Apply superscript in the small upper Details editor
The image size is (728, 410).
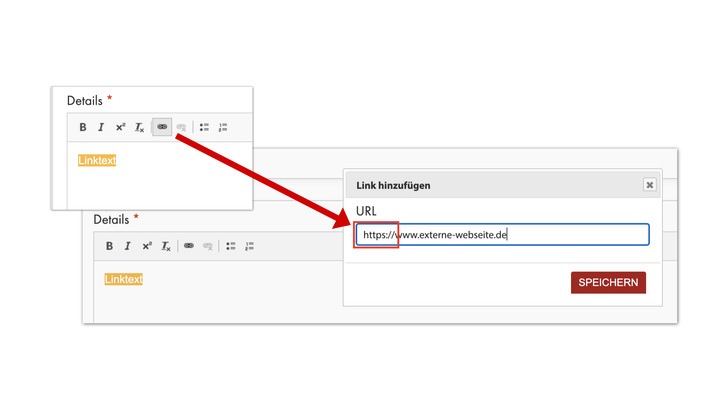[120, 127]
